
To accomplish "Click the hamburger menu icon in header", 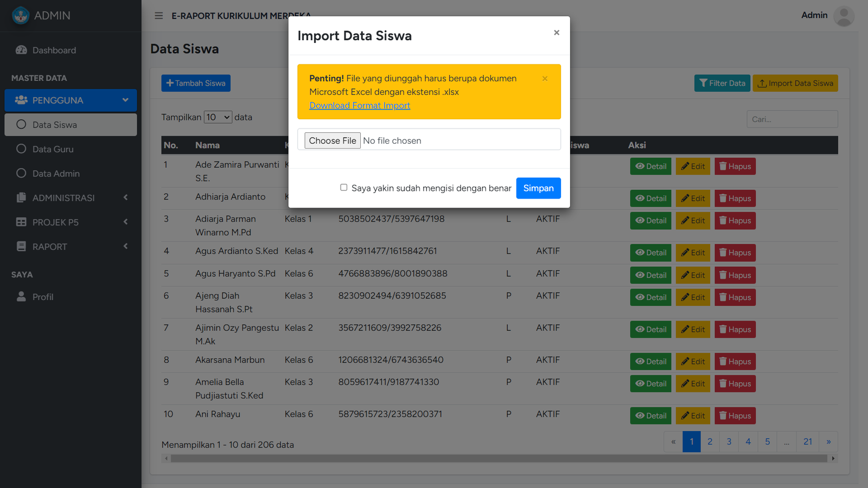I will 158,16.
